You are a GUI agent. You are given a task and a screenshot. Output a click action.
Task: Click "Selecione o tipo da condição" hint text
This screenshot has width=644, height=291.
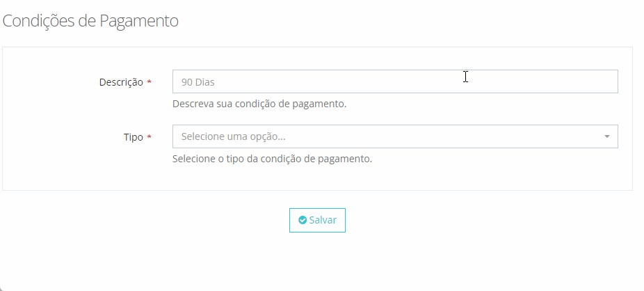tap(272, 159)
